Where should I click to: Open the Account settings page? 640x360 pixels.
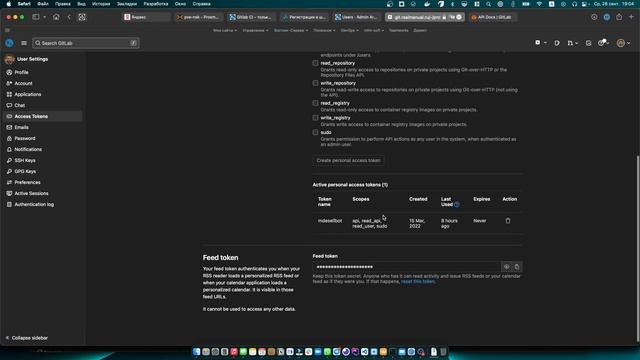click(x=23, y=83)
